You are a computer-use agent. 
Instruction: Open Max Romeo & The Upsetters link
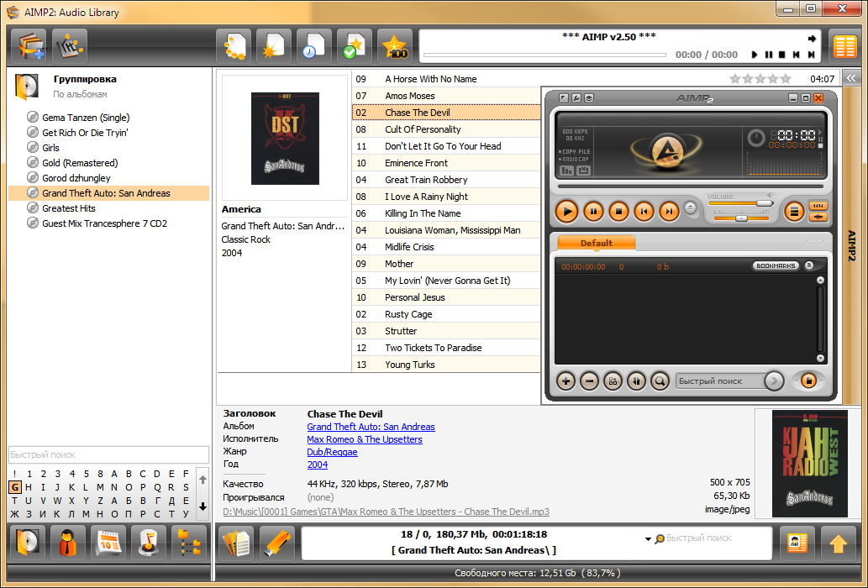[x=364, y=439]
